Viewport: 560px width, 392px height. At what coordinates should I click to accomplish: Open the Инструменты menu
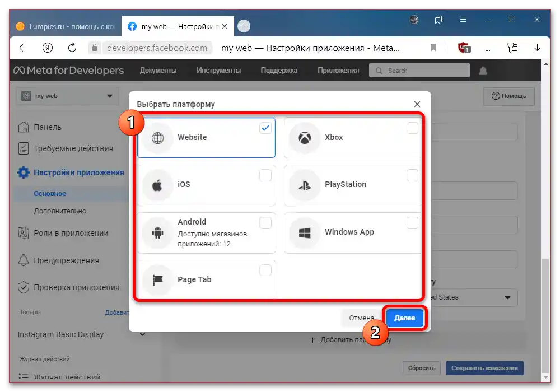218,71
